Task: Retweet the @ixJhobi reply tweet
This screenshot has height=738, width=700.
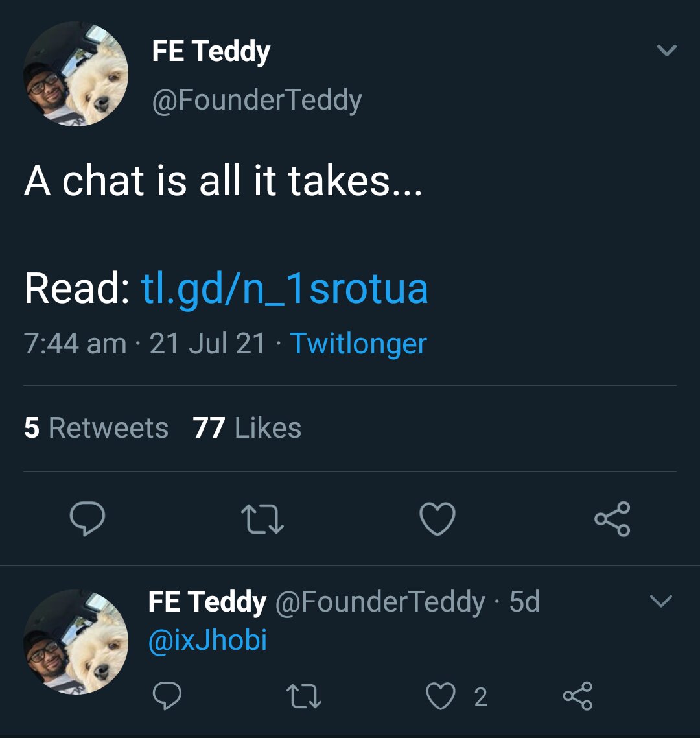Action: (x=304, y=696)
